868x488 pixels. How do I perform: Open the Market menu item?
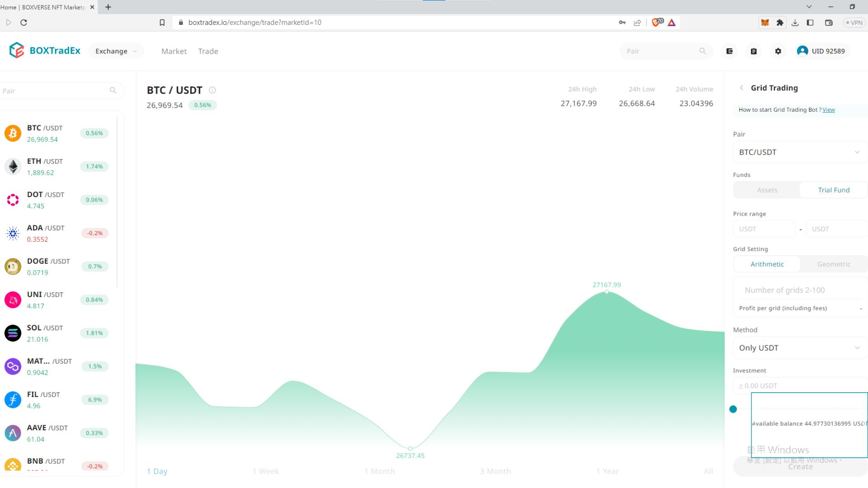pos(174,52)
